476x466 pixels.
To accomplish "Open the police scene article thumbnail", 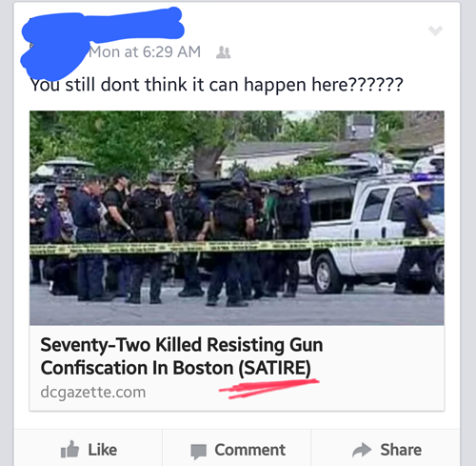I will 237,218.
